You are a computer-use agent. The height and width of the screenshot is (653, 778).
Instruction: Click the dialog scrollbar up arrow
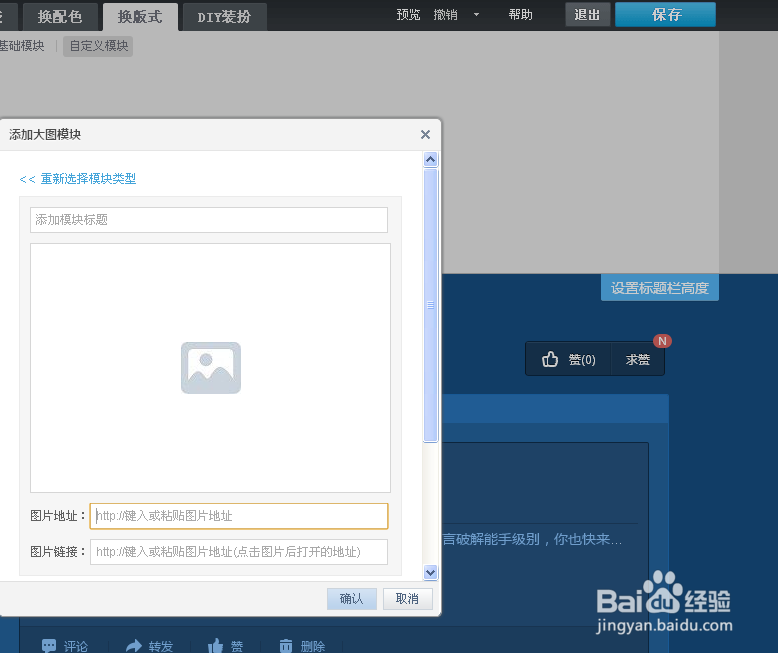[x=430, y=159]
